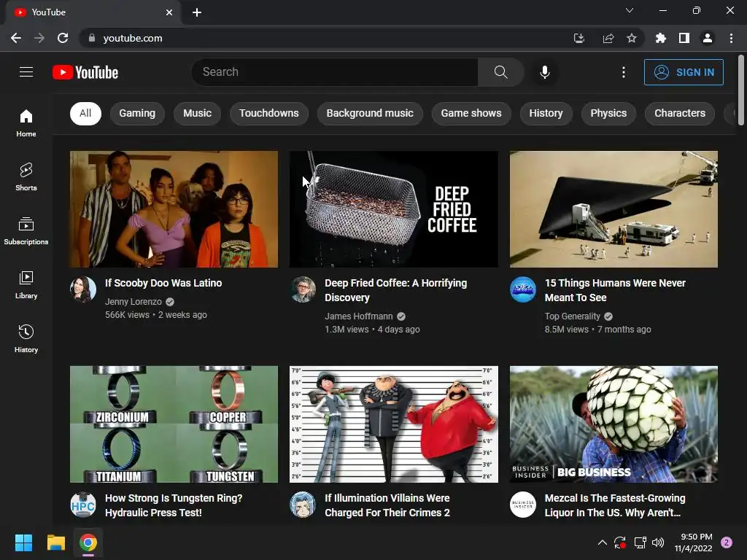Open File Explorer from taskbar
Screen dimensions: 747x560
click(55, 542)
